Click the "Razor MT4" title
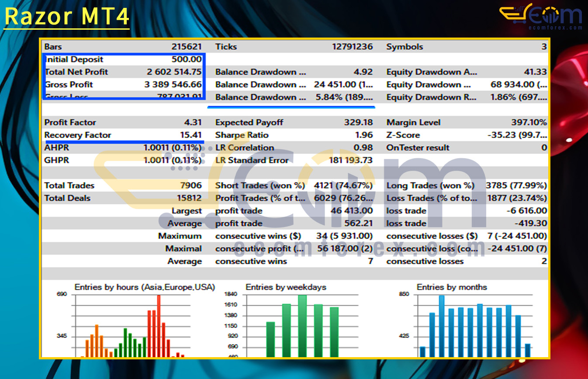588x379 pixels. 67,17
